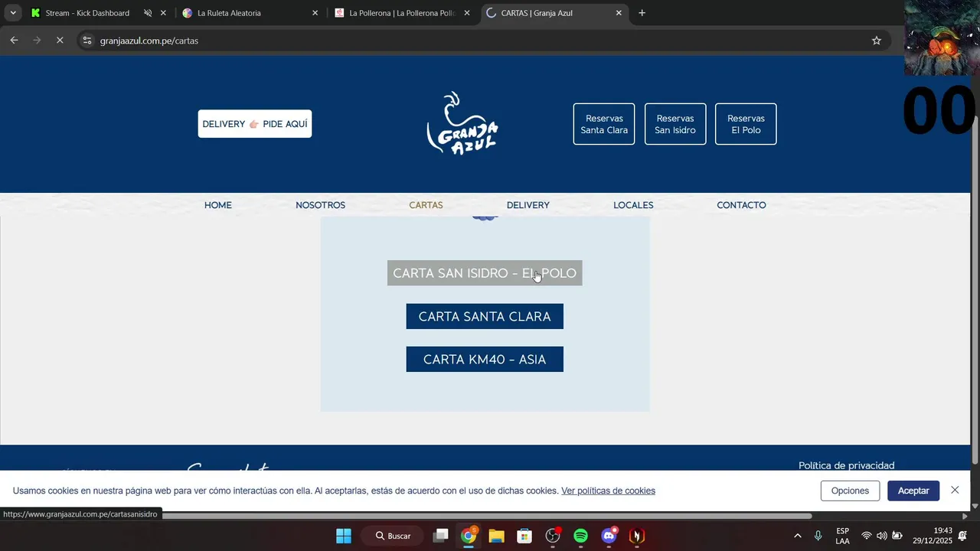The width and height of the screenshot is (980, 551).
Task: Open the Windows Start menu
Action: tap(344, 536)
